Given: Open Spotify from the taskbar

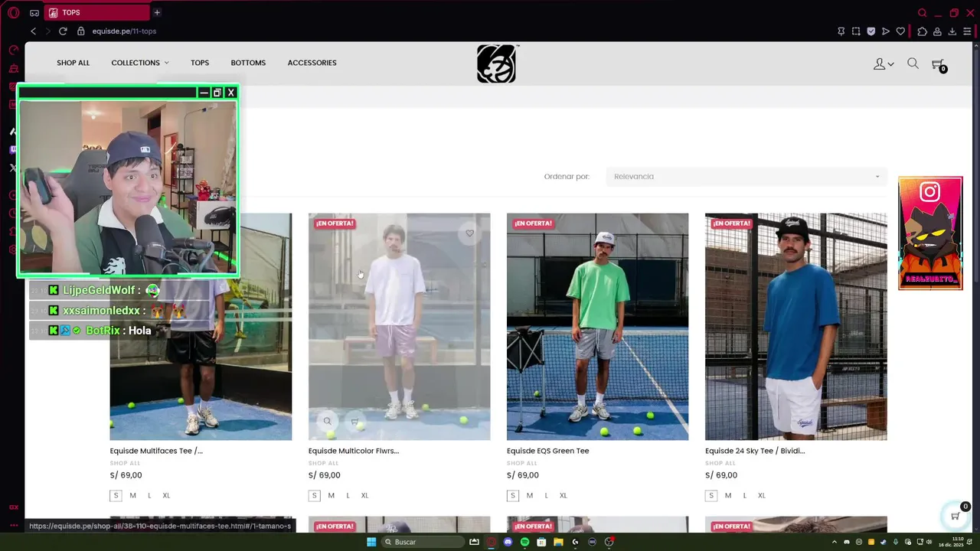Looking at the screenshot, I should point(524,542).
